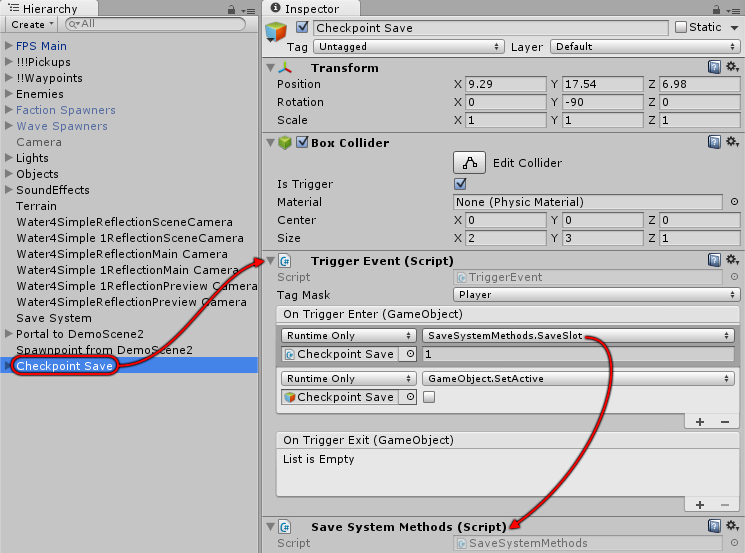
Task: Open Trigger Event gear settings menu
Action: click(732, 260)
